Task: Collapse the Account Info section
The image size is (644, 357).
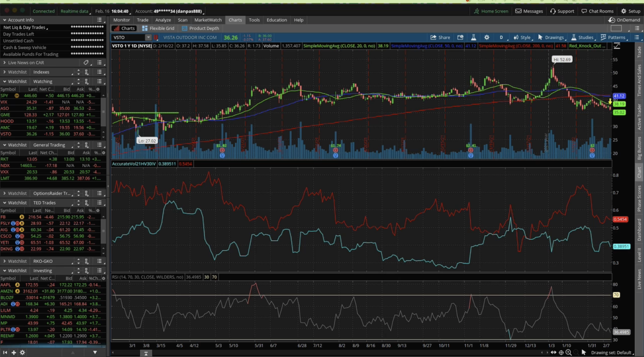Action: pos(5,20)
